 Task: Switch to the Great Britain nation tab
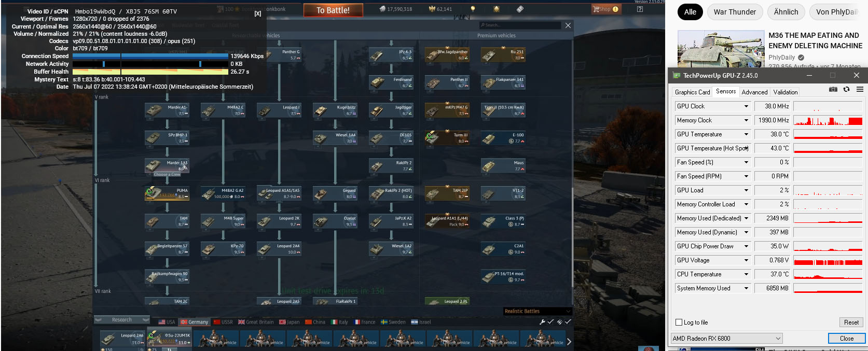pyautogui.click(x=256, y=322)
